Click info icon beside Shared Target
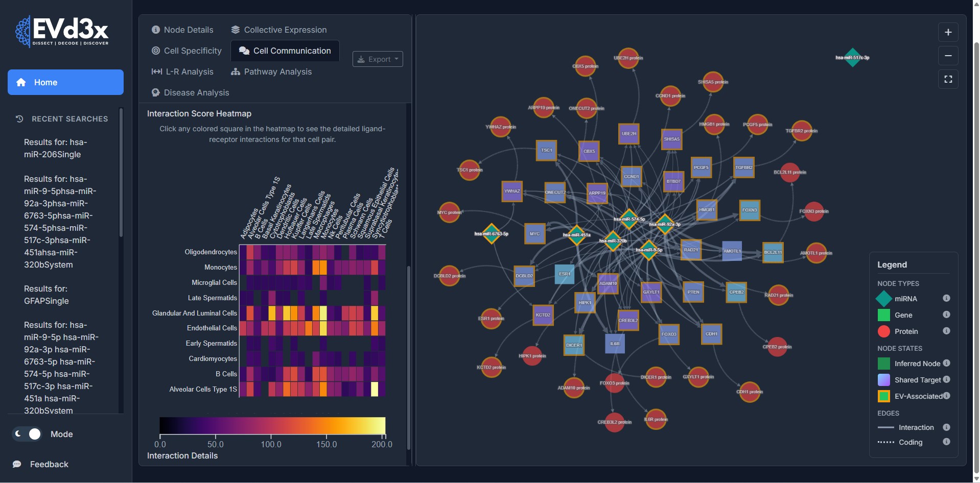Viewport: 980px width, 483px height. 946,379
